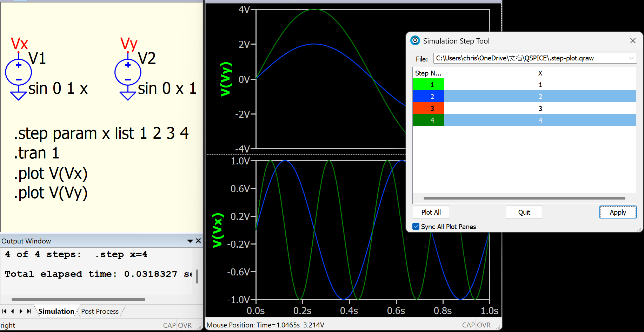Open Output Window dropdown arrow menu
Screen dimensions: 644x332
pos(190,241)
